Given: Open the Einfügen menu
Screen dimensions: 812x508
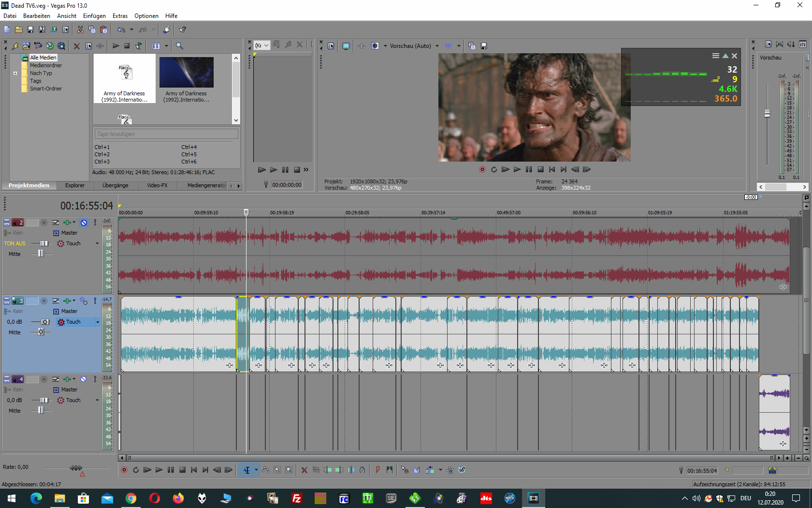Looking at the screenshot, I should pyautogui.click(x=94, y=16).
